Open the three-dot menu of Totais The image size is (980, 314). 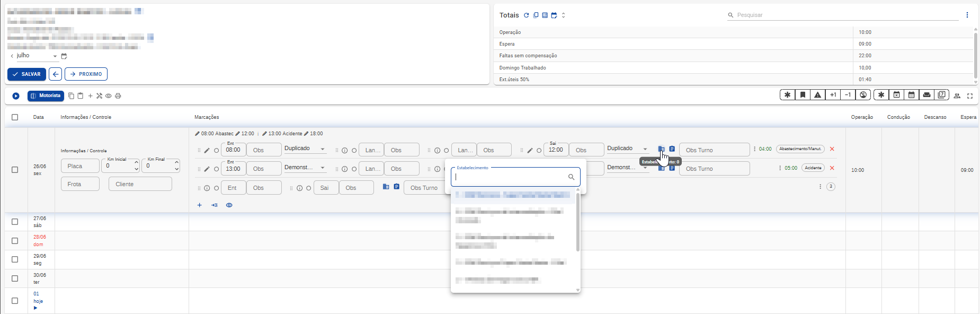pyautogui.click(x=967, y=15)
